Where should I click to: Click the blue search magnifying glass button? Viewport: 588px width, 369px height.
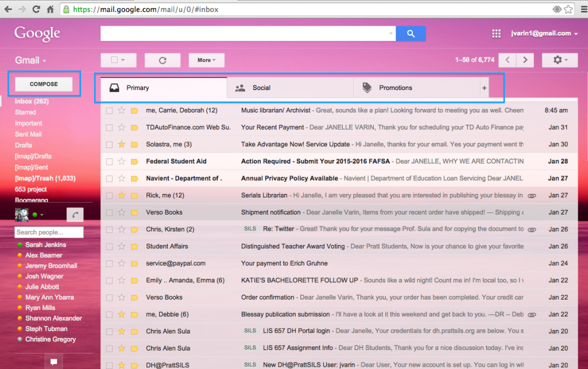point(411,33)
